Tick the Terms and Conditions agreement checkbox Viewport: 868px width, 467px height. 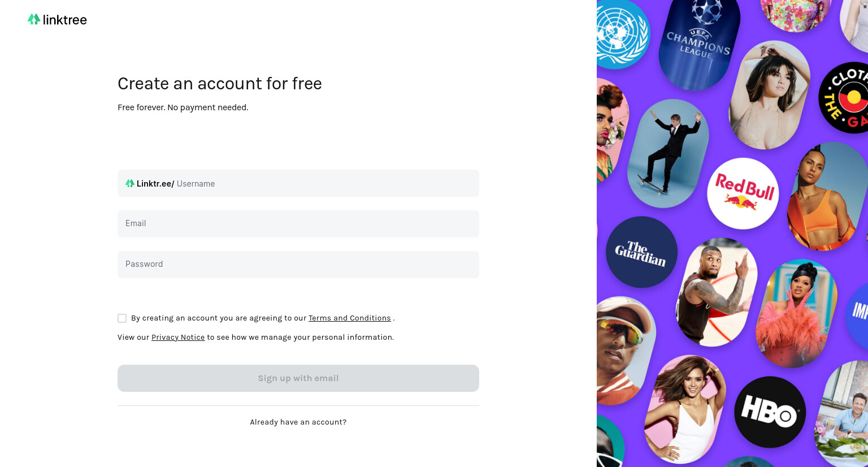click(x=122, y=318)
